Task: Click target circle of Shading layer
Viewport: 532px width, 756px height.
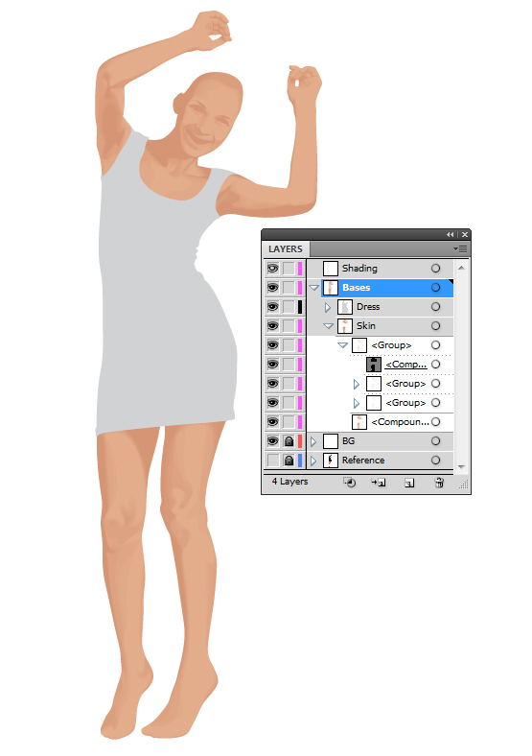Action: [x=435, y=268]
